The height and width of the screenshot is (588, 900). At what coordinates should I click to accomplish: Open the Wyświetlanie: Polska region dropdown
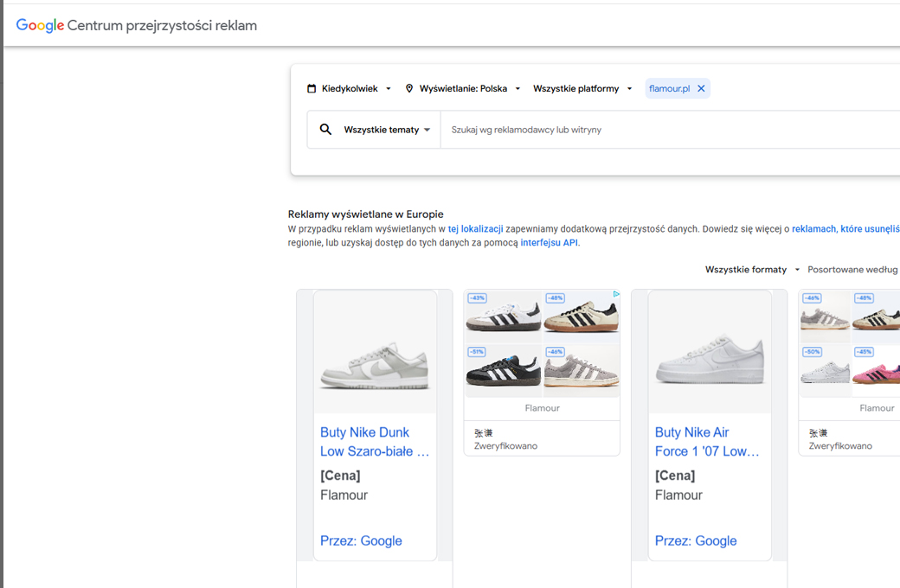pyautogui.click(x=463, y=88)
